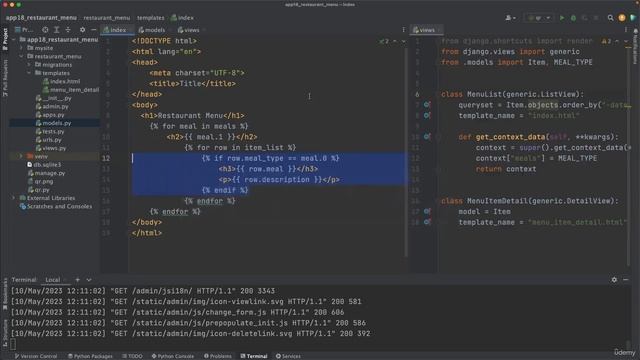Hide the Project panel with minus icon
640x360 pixels.
pyautogui.click(x=93, y=30)
